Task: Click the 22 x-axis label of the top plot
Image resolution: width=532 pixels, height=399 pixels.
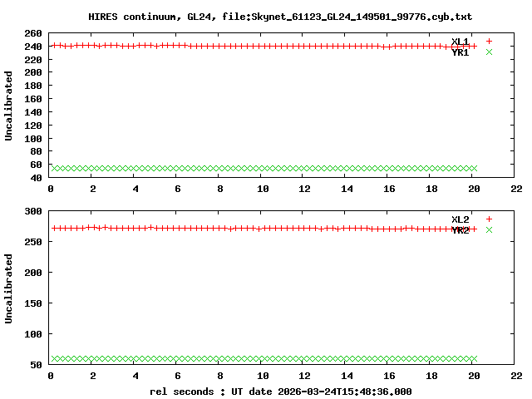Action: (x=516, y=189)
